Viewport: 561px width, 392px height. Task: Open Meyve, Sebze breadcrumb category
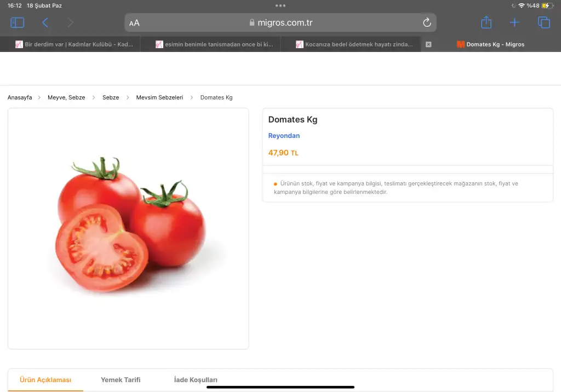click(66, 97)
